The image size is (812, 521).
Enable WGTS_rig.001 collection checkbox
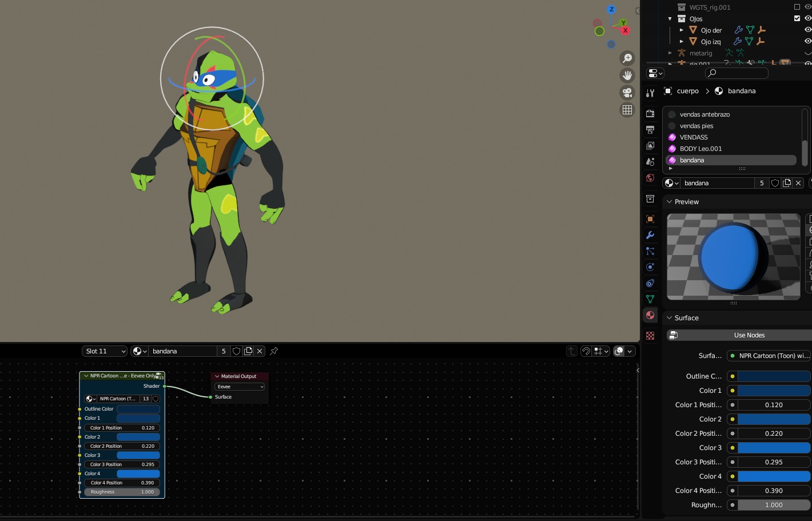click(x=797, y=7)
